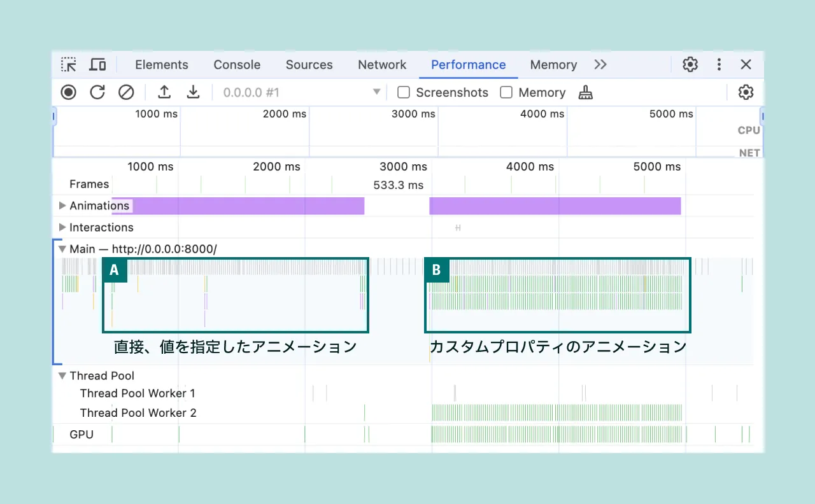Load a profile using the upload icon
Viewport: 815px width, 504px height.
[164, 92]
